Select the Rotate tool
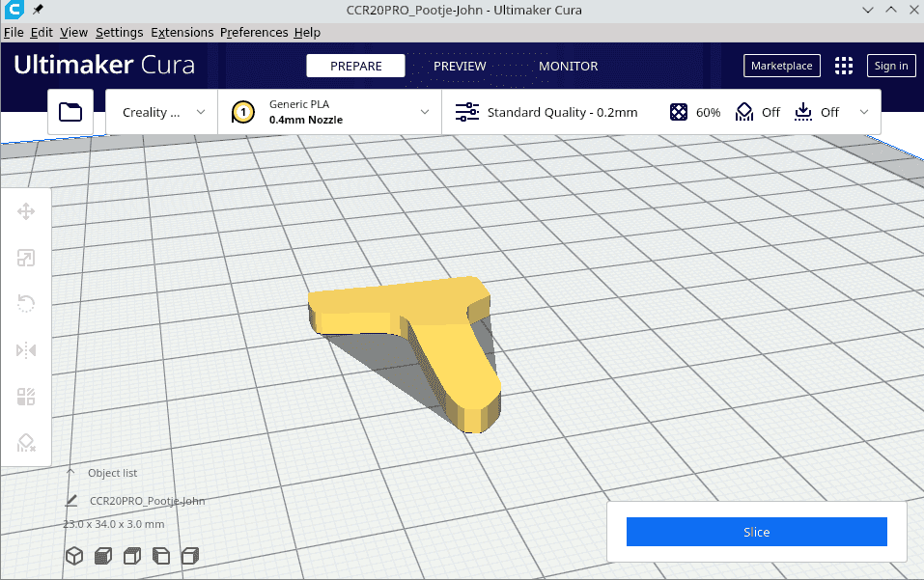This screenshot has width=924, height=580. pos(26,304)
